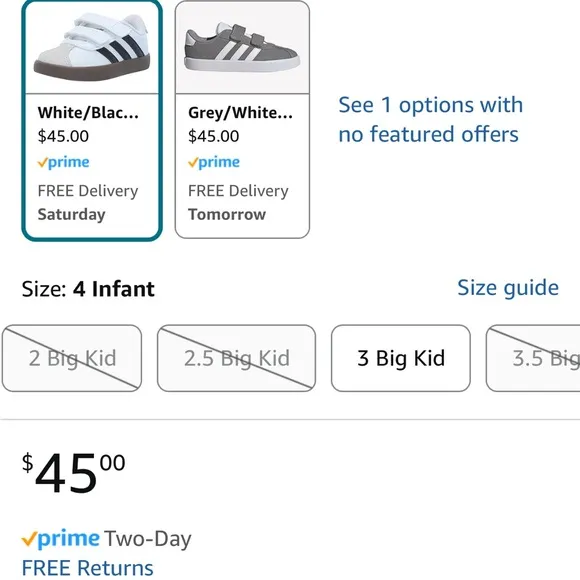Select the Grey/White shoe color option

[x=242, y=120]
